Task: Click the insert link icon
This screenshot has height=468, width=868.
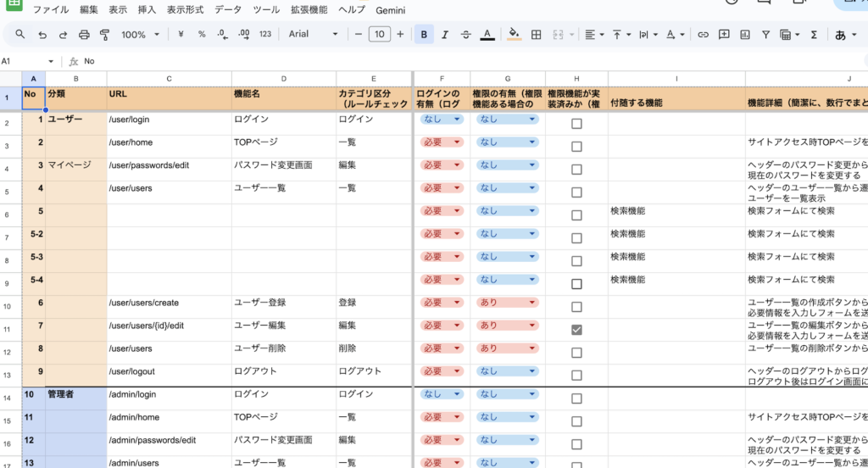Action: [703, 35]
